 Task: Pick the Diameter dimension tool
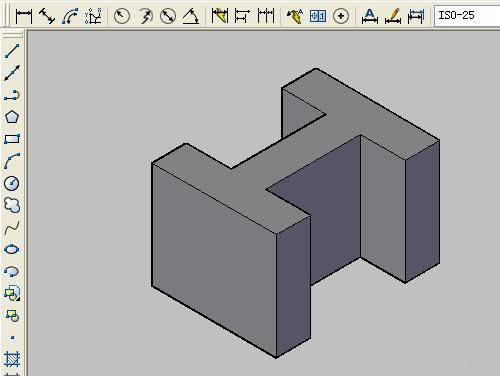168,16
